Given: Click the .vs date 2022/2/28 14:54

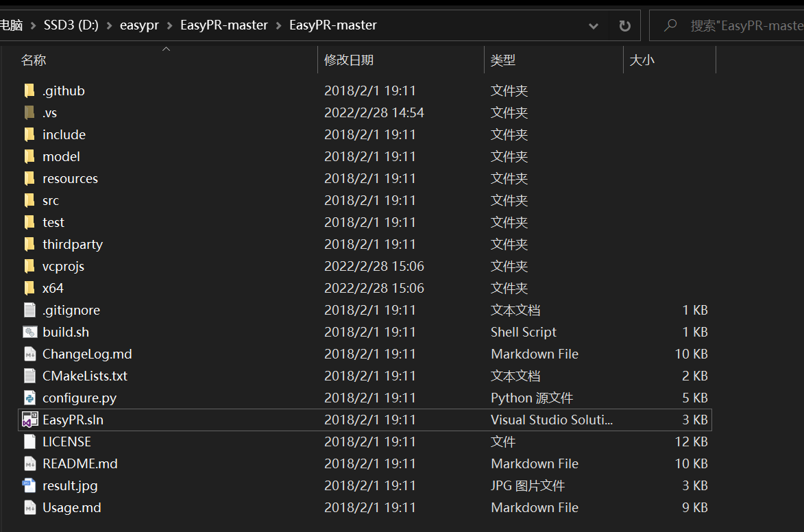Looking at the screenshot, I should 374,113.
